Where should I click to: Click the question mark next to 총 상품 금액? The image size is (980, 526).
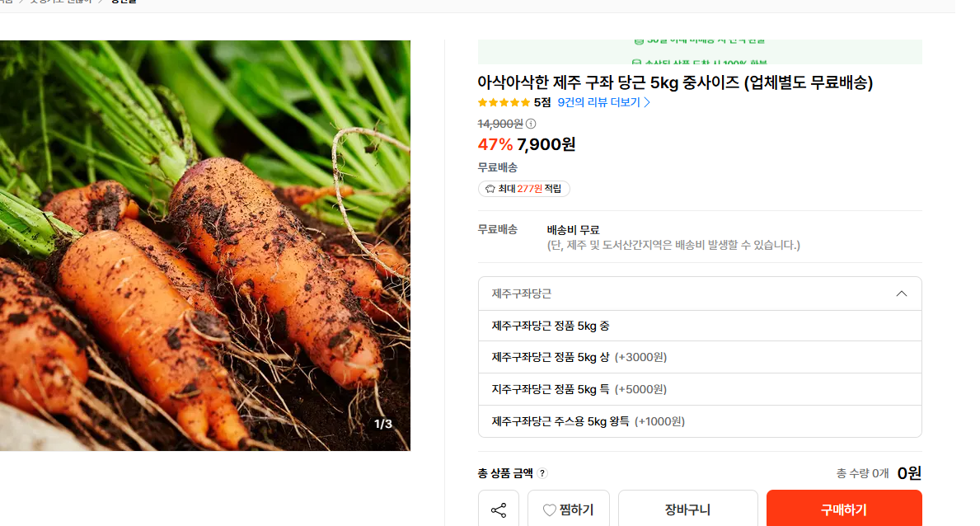pyautogui.click(x=542, y=473)
